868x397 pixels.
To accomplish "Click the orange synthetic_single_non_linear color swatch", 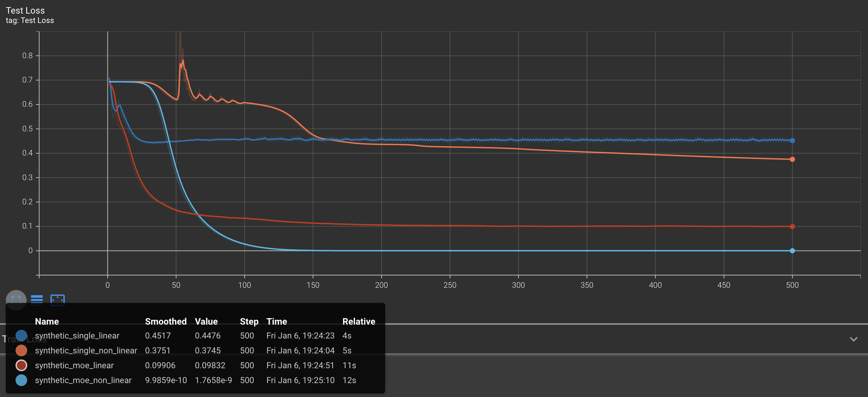I will [x=21, y=350].
